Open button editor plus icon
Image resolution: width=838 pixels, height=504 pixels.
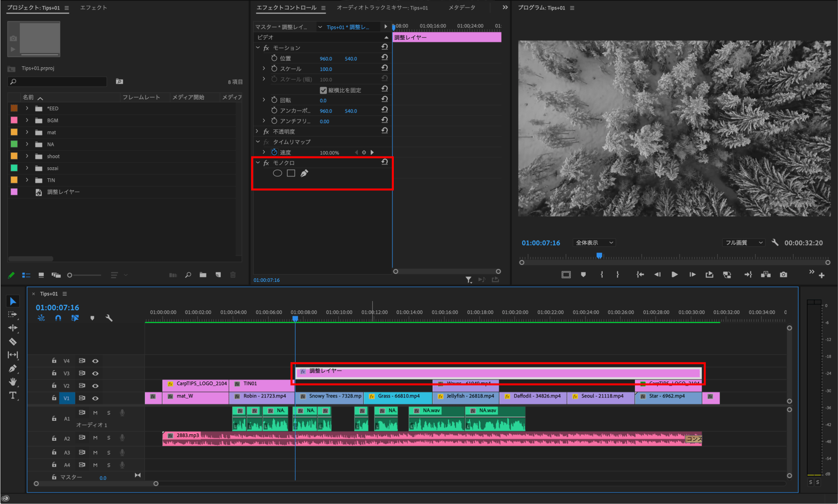(822, 275)
